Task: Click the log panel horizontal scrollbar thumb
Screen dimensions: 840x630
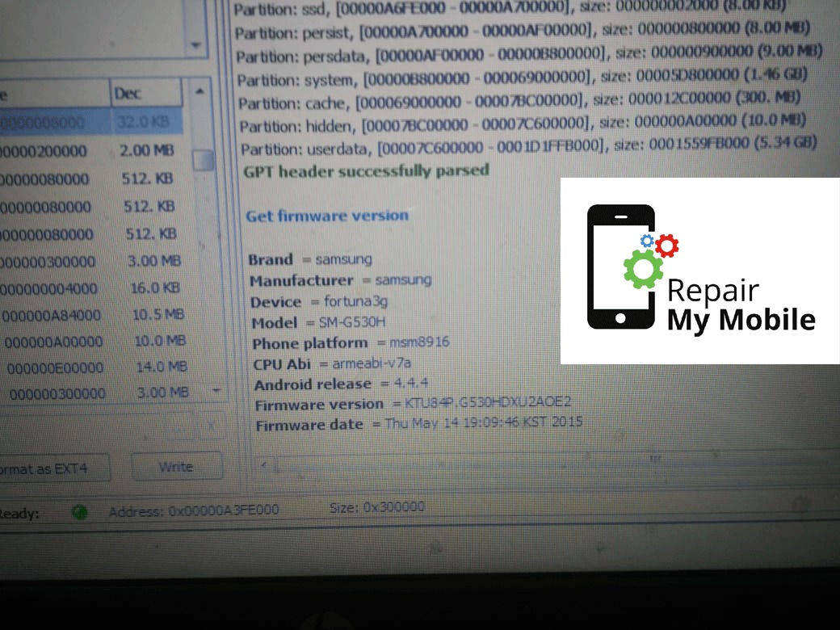Action: click(x=654, y=460)
